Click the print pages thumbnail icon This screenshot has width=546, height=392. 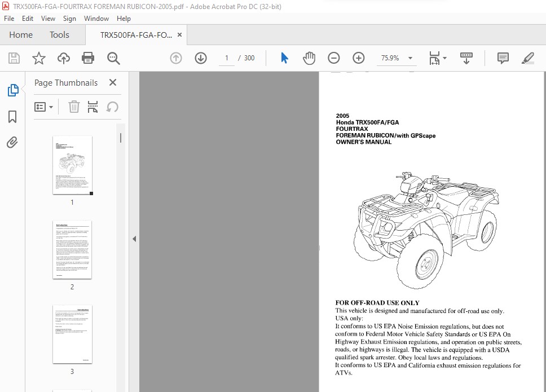pos(93,107)
